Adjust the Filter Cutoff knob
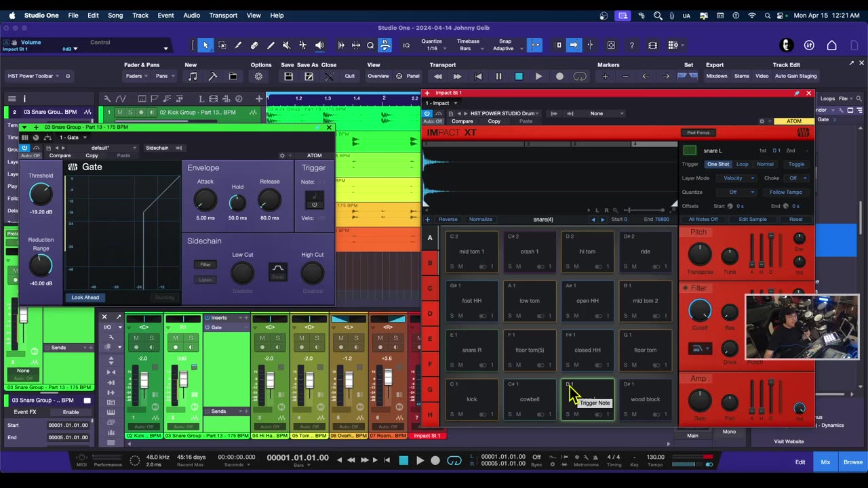The height and width of the screenshot is (488, 868). pos(700,311)
